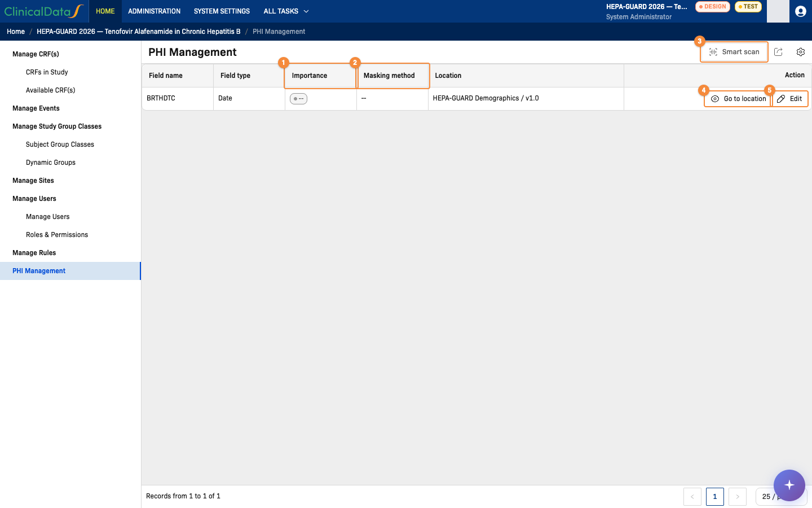Open the HOME menu

(105, 11)
